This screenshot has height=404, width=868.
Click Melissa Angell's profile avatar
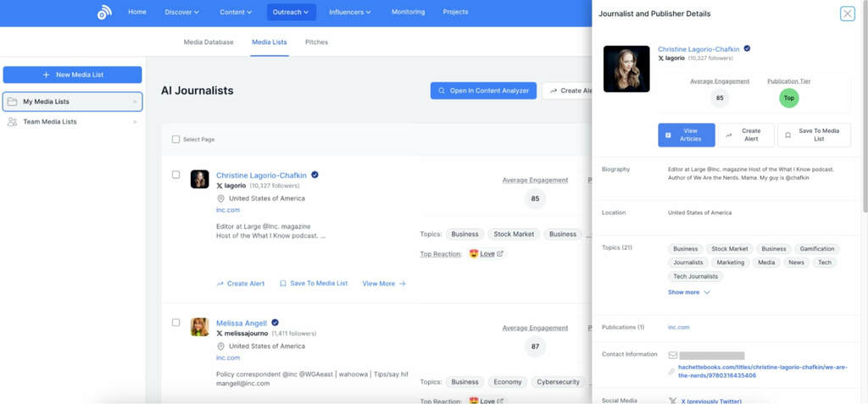[199, 327]
